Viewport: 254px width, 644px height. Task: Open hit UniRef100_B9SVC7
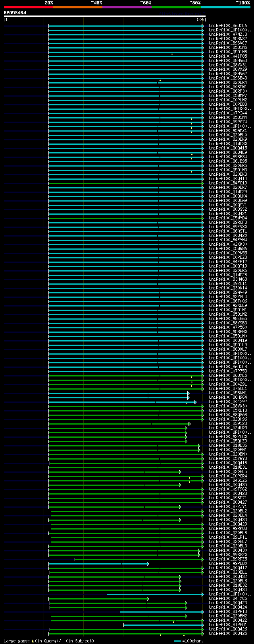pyautogui.click(x=228, y=43)
